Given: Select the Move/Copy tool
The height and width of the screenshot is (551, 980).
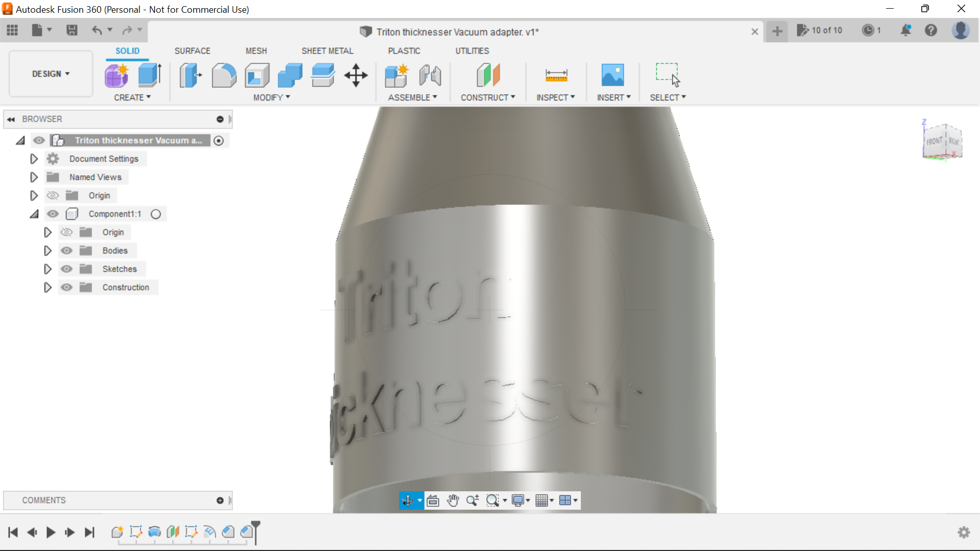Looking at the screenshot, I should click(355, 75).
